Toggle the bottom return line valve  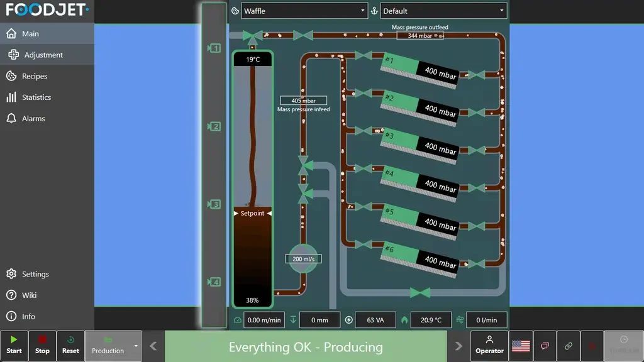(419, 293)
